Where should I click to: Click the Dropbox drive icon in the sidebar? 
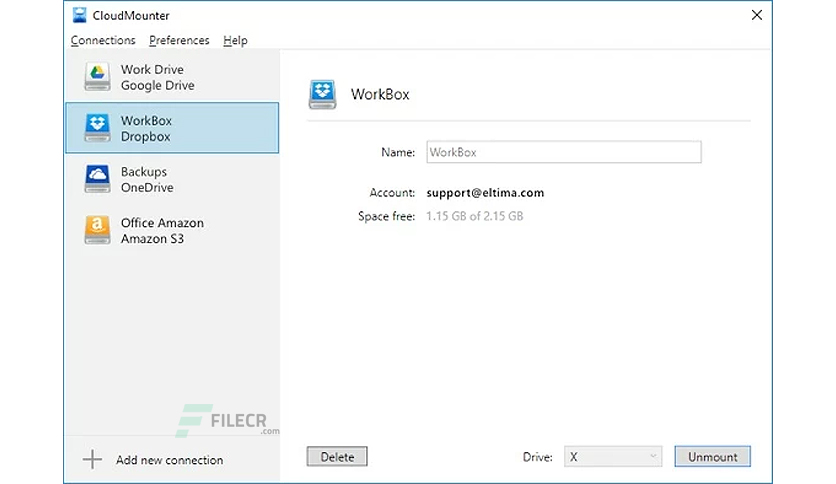(97, 128)
